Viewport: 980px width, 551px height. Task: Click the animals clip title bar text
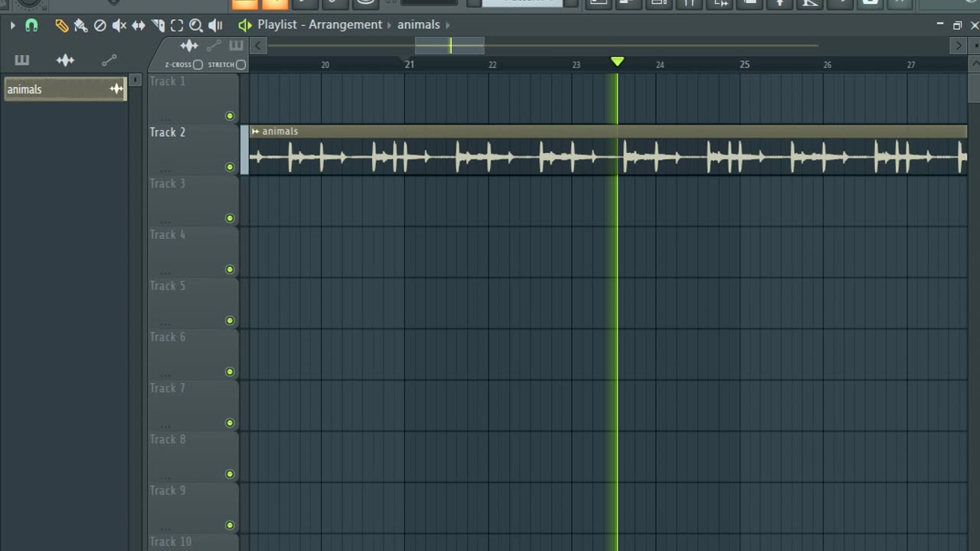pos(280,132)
